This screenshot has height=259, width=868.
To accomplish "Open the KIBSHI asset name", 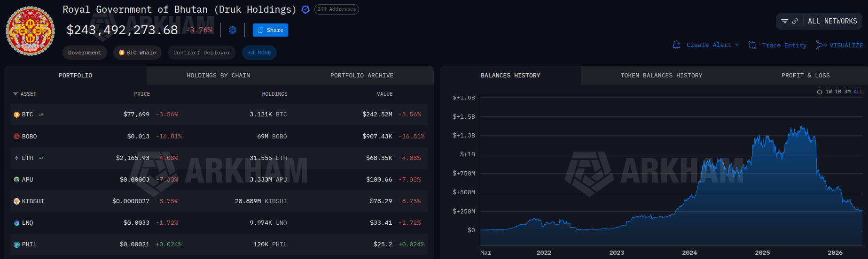I will click(x=33, y=201).
